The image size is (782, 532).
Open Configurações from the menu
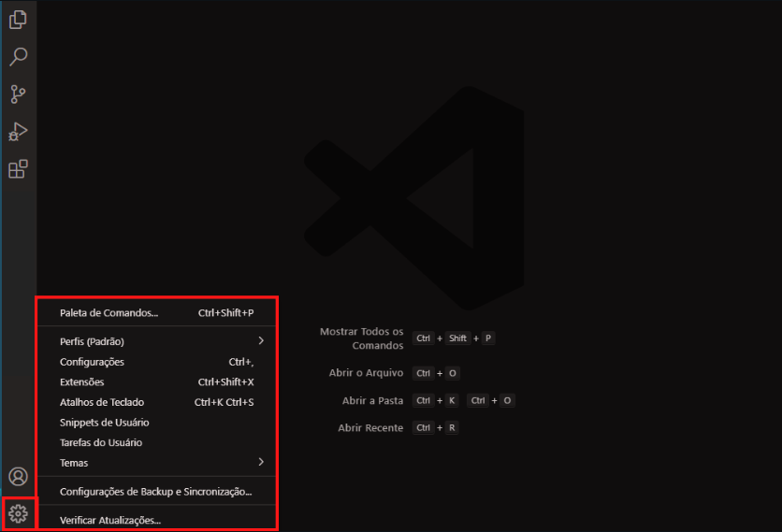click(92, 362)
